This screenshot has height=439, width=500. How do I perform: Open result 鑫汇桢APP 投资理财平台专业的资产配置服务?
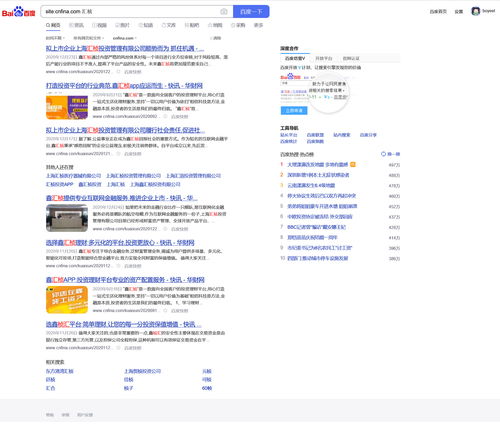[125, 280]
